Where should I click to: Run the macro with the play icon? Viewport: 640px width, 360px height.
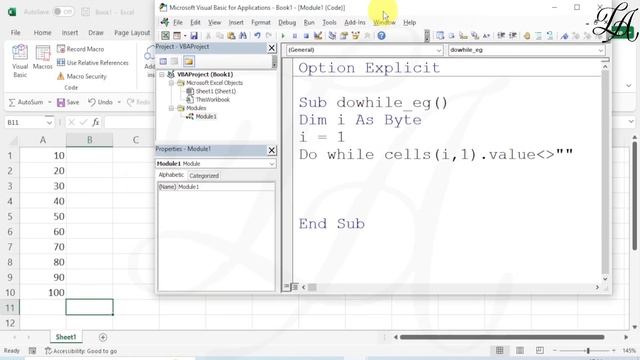(283, 36)
